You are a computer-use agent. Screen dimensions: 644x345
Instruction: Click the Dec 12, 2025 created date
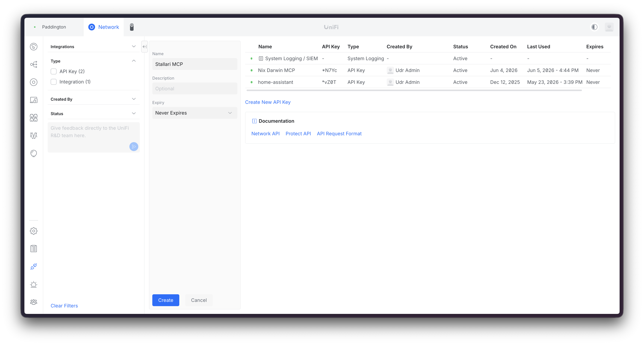click(x=505, y=82)
